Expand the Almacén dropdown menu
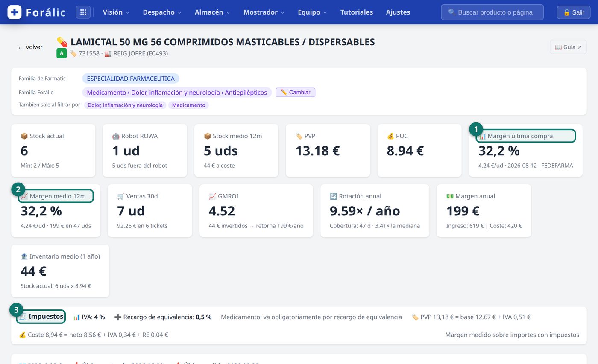 point(212,12)
